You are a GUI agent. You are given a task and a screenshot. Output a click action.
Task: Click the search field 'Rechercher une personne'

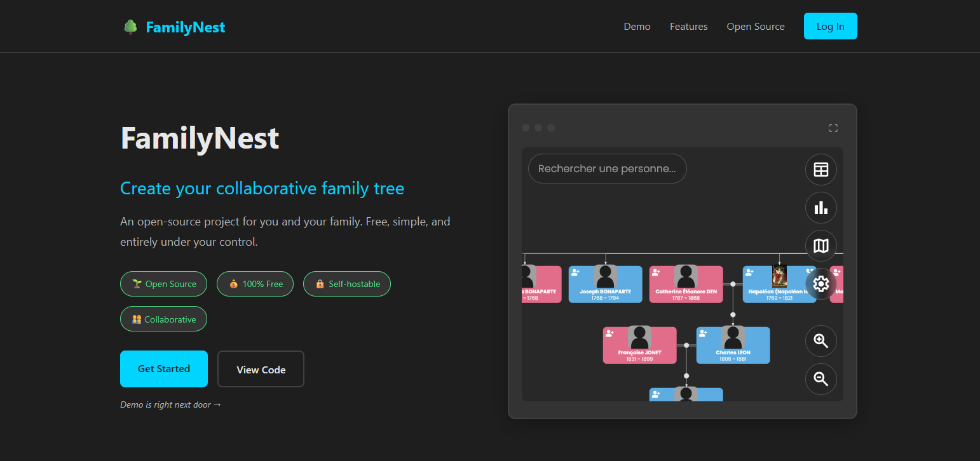(607, 168)
